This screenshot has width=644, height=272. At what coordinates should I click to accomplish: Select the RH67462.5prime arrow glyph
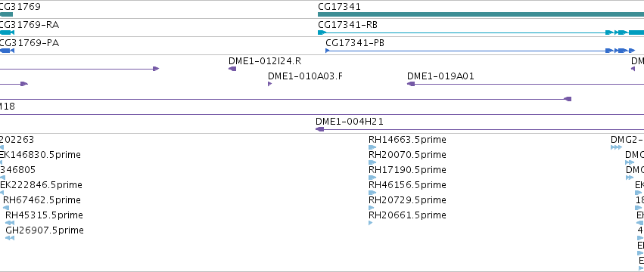click(6, 208)
